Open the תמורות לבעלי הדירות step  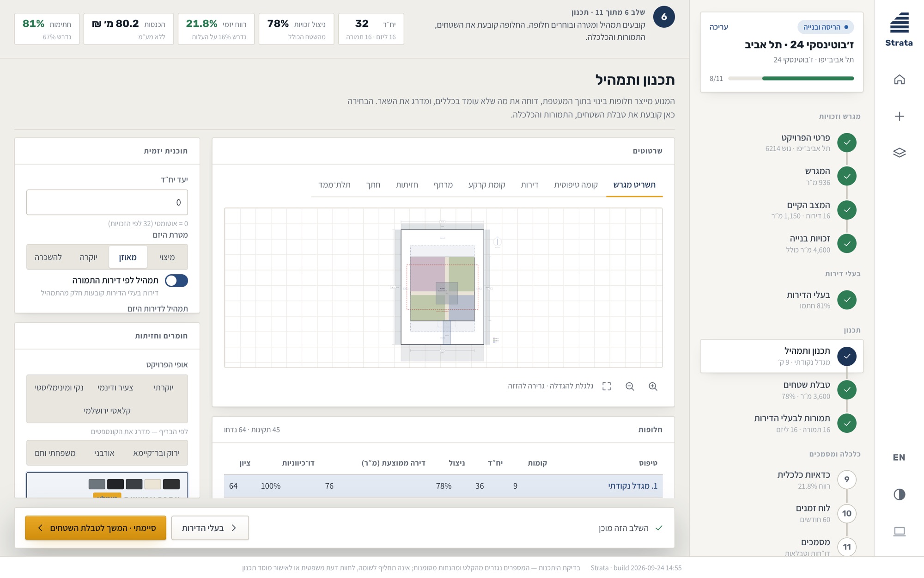coord(782,423)
